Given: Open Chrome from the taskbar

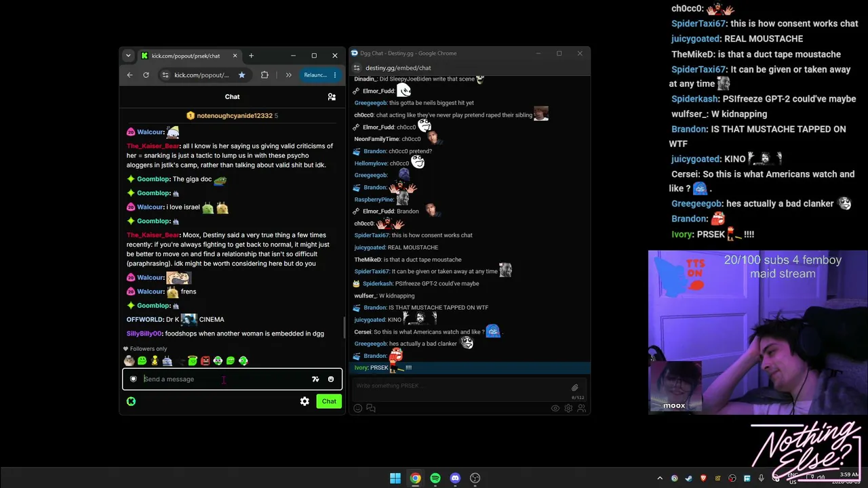Looking at the screenshot, I should point(415,479).
